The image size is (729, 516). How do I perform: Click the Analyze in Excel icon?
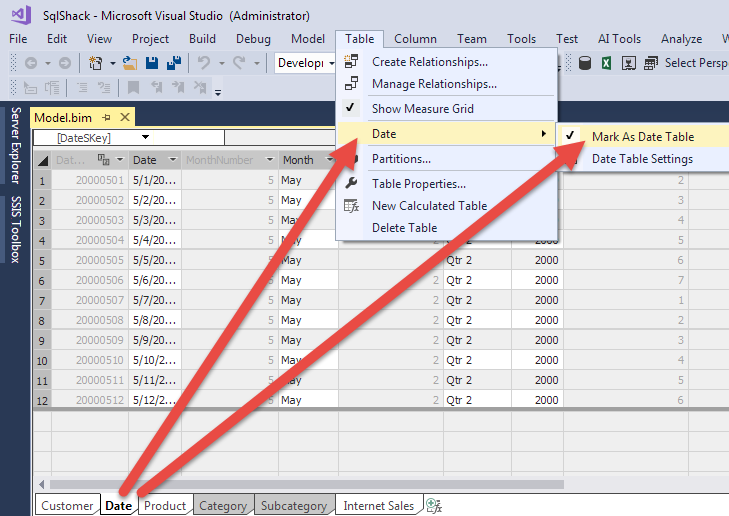click(x=606, y=63)
